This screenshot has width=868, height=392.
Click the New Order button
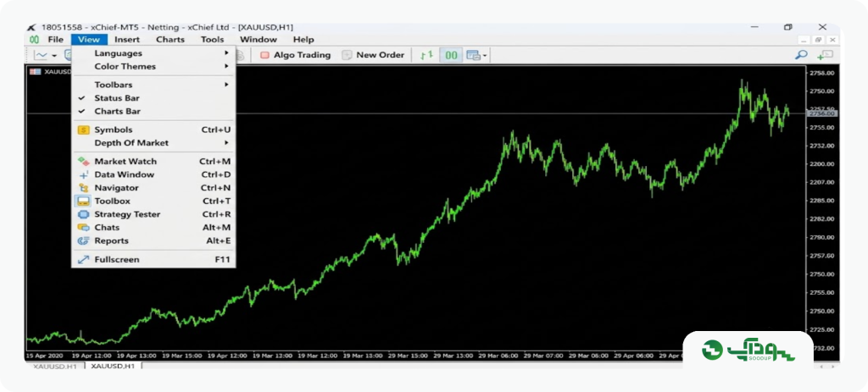[x=373, y=55]
